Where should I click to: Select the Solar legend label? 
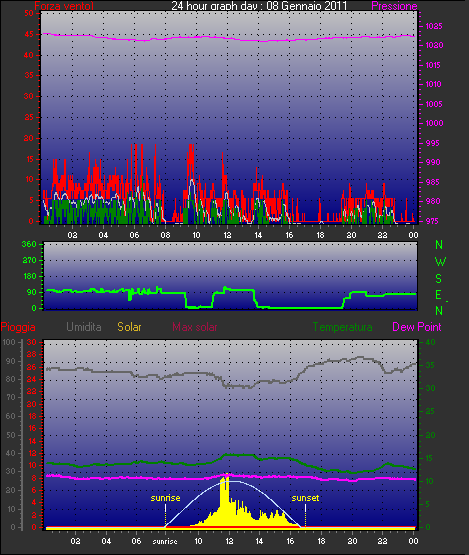(129, 327)
